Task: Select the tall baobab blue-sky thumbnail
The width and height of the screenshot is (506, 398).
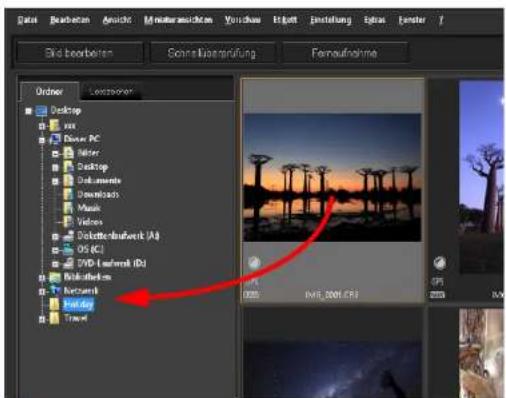Action: (x=481, y=177)
